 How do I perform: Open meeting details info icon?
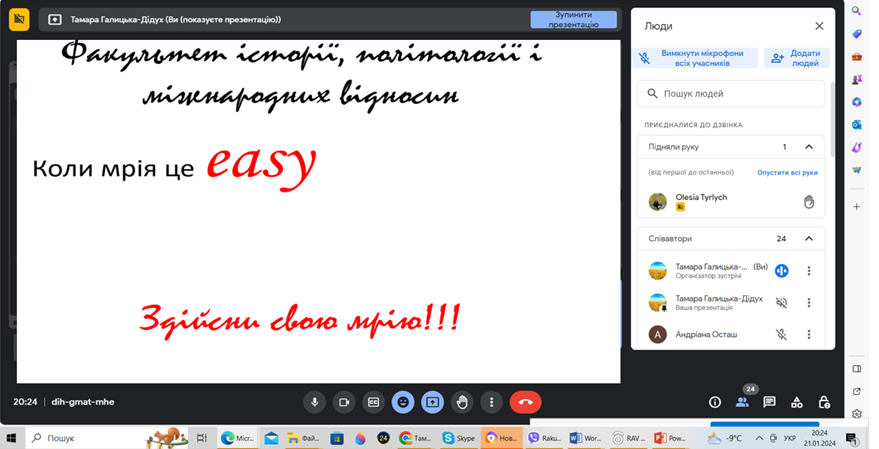[x=715, y=402]
